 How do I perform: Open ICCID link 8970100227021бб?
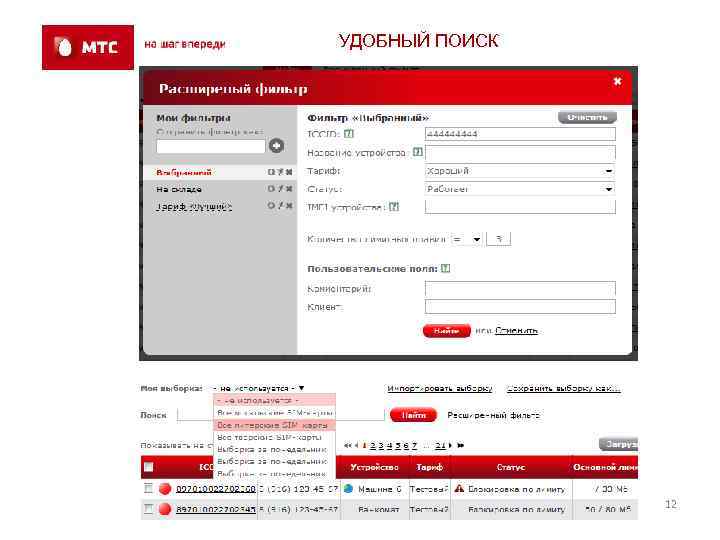click(x=216, y=489)
